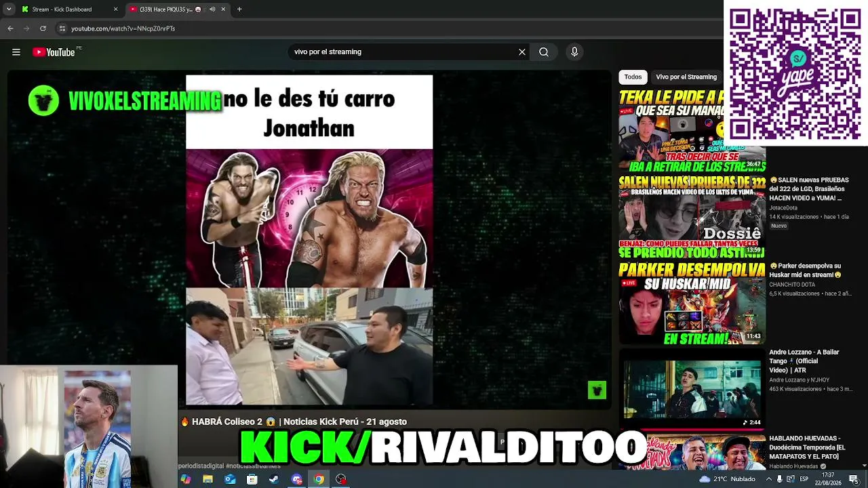Select the 'Todos' filter chip
Screen dimensions: 868x488
click(633, 77)
